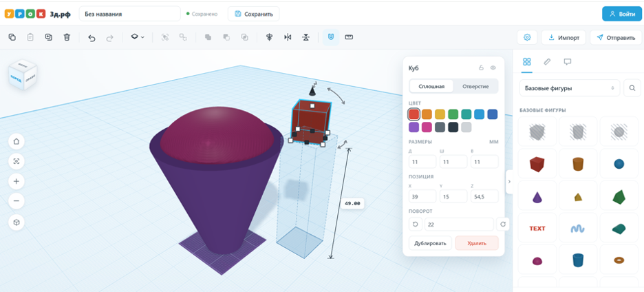Screen dimensions: 644x292
Task: Pick the pink color swatch
Action: 427,127
